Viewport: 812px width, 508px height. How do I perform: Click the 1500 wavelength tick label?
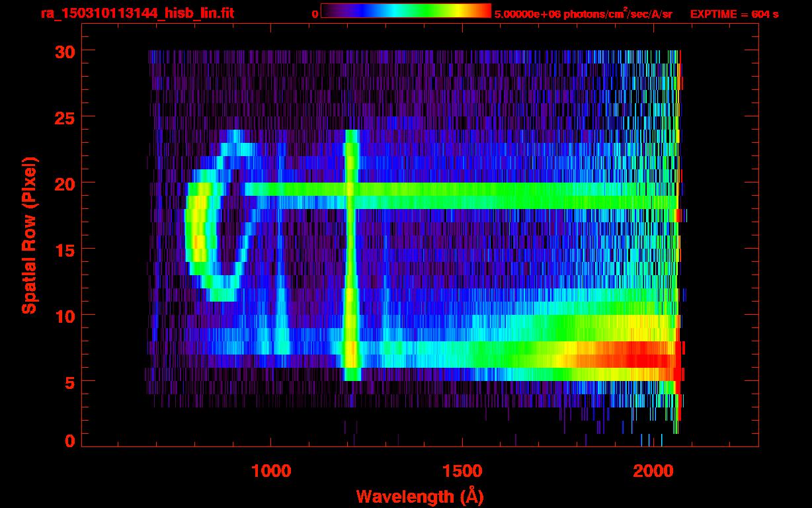462,471
